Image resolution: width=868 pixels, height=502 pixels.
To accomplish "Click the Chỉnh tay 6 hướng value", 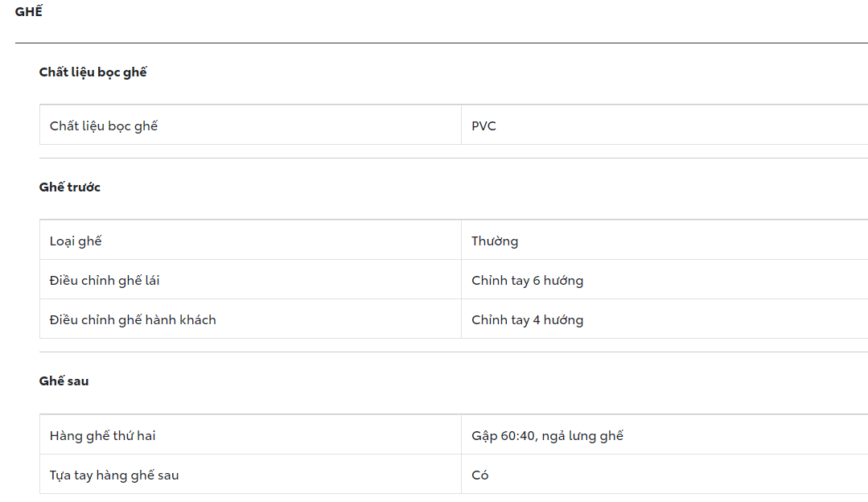I will pos(527,281).
